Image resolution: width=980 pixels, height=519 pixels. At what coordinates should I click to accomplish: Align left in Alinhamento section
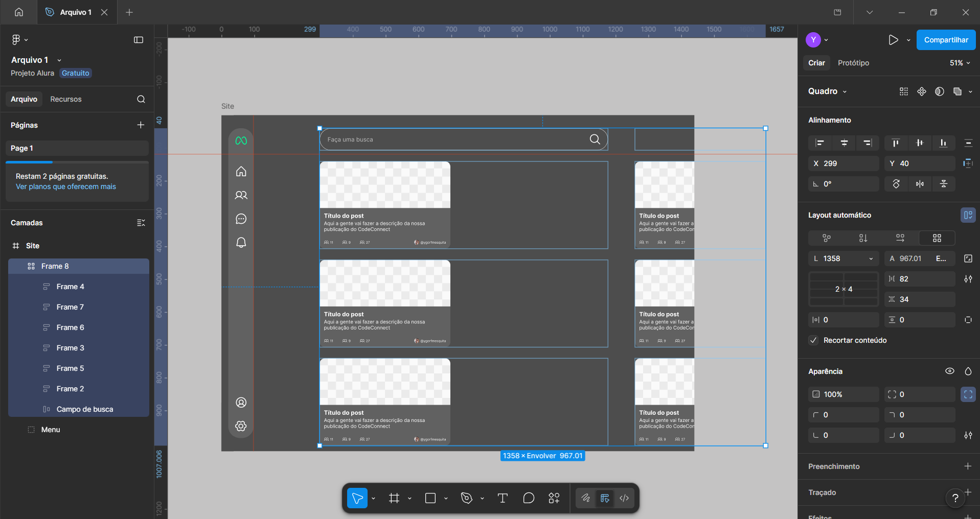[820, 143]
